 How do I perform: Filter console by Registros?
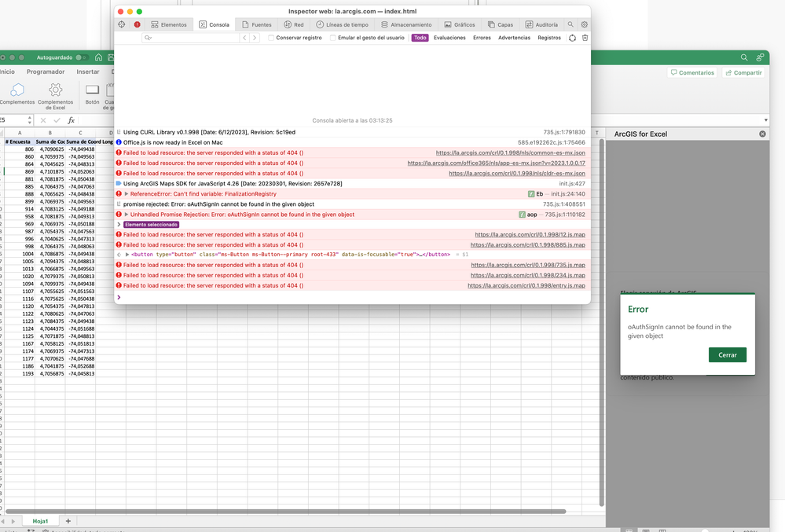(x=549, y=38)
